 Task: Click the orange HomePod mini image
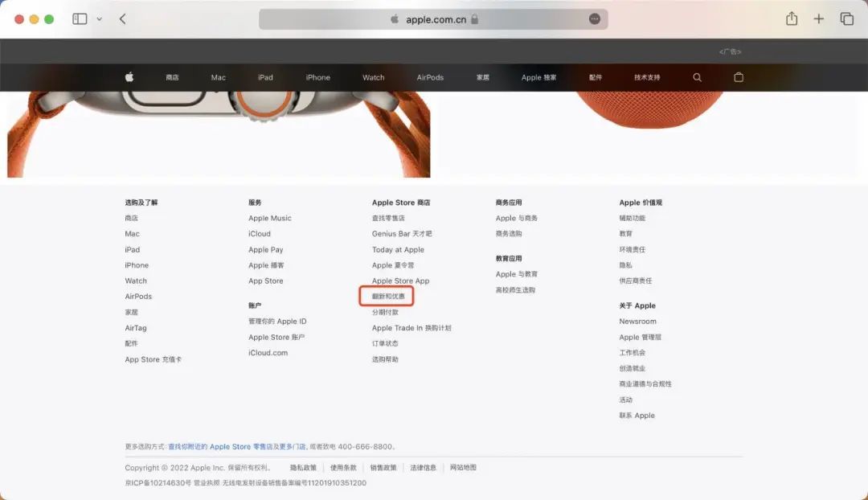click(x=649, y=109)
